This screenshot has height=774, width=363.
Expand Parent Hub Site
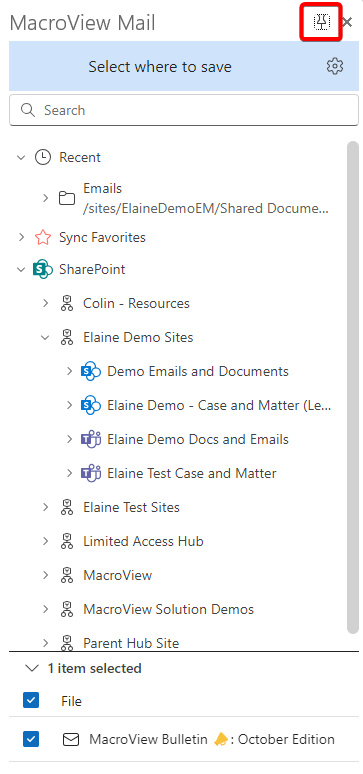coord(45,643)
